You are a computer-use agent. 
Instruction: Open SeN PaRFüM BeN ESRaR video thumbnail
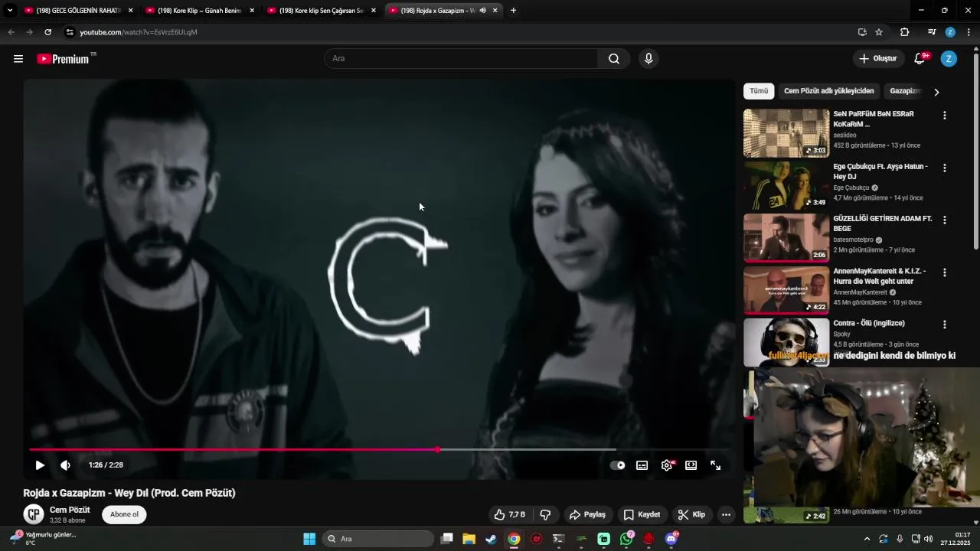click(786, 133)
